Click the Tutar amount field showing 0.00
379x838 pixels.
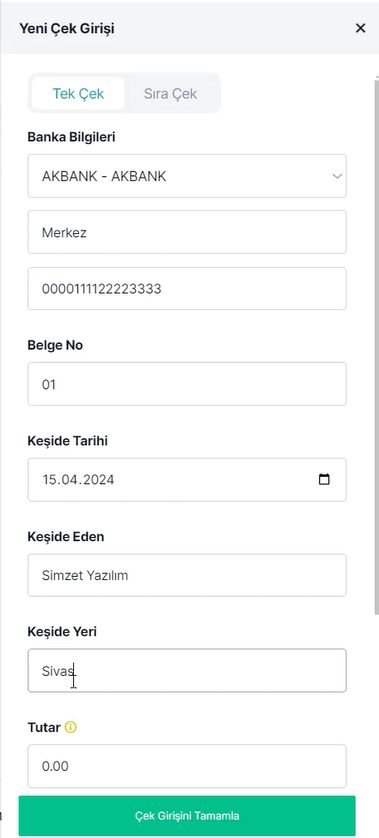(187, 766)
